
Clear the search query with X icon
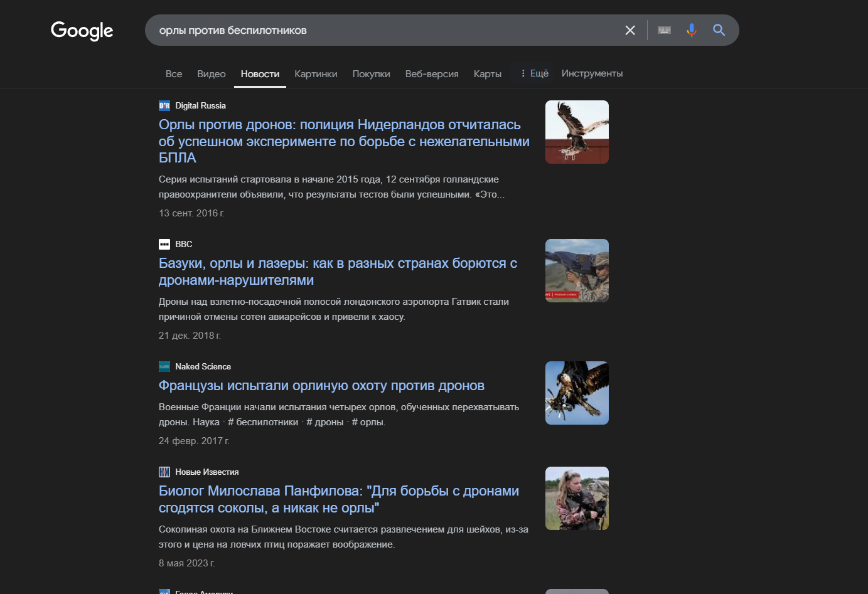[630, 30]
